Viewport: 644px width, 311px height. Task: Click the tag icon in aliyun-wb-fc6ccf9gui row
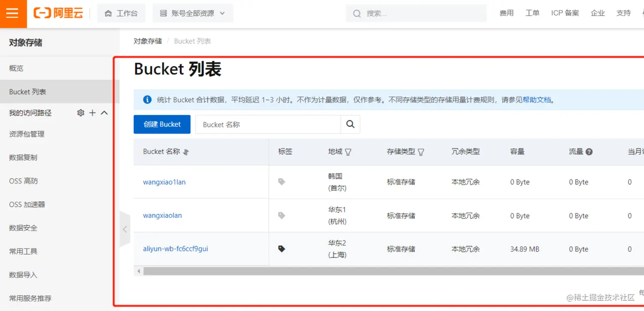coord(282,248)
